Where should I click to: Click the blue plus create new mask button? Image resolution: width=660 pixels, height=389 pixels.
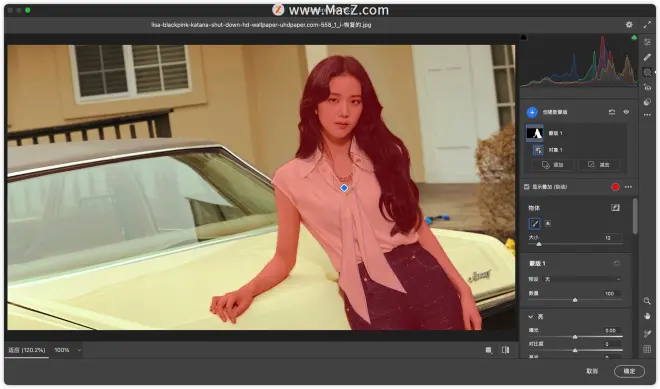(x=532, y=112)
